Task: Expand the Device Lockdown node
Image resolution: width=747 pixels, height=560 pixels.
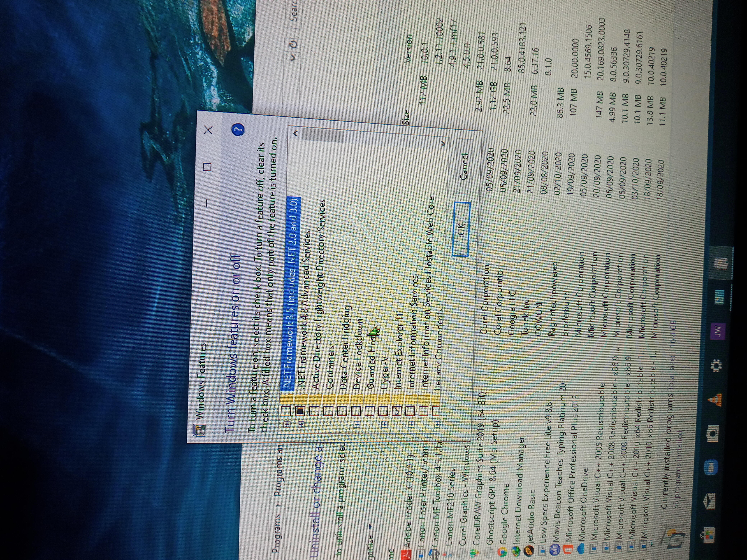Action: [357, 424]
